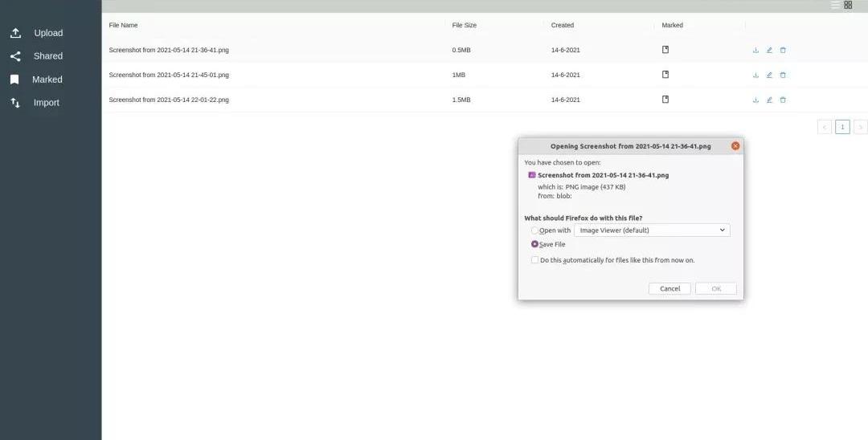Delete Screenshot 22-01-22.png with its trash icon
Screen dimensions: 868x440
[x=783, y=100]
